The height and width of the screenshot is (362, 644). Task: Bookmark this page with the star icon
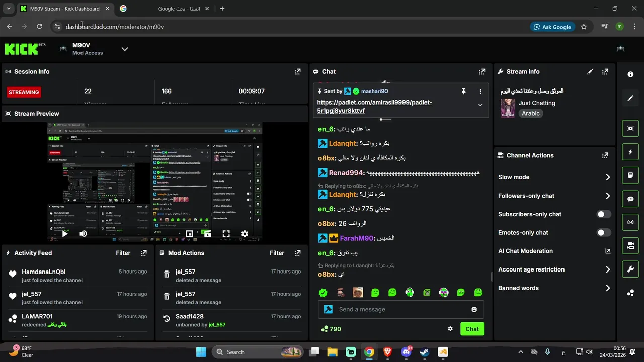coord(584,27)
